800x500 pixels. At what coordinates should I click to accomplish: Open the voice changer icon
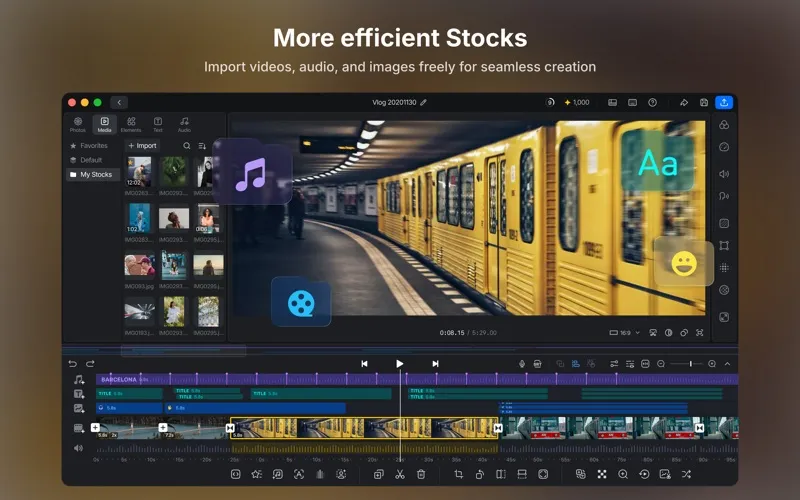point(724,196)
